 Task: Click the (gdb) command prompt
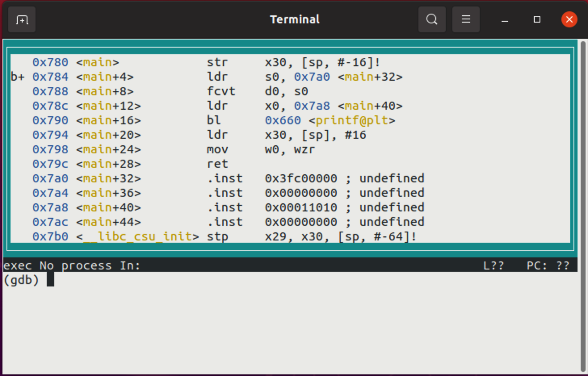click(21, 280)
